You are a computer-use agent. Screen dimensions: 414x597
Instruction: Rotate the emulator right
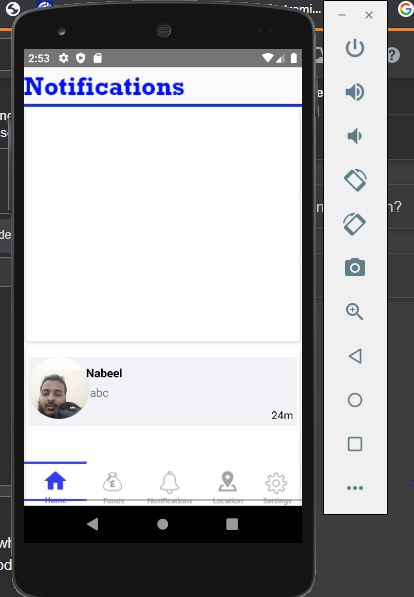[x=355, y=223]
